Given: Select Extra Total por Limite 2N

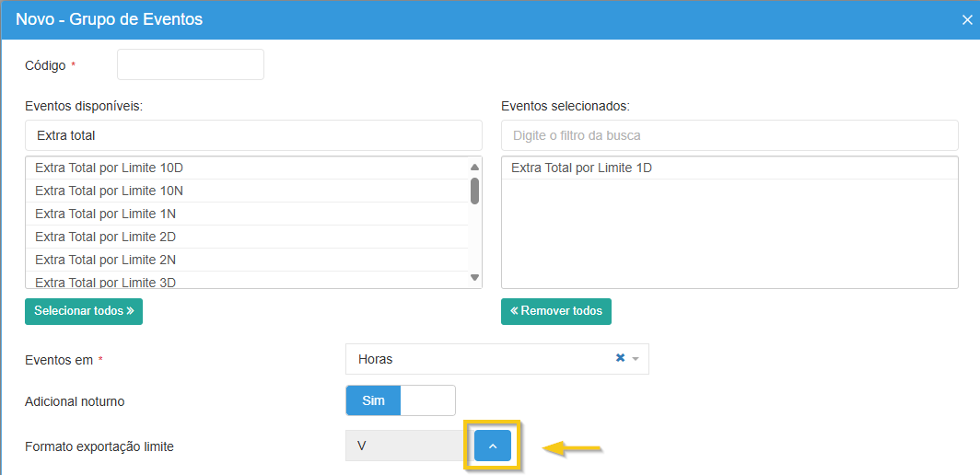Looking at the screenshot, I should click(x=105, y=260).
